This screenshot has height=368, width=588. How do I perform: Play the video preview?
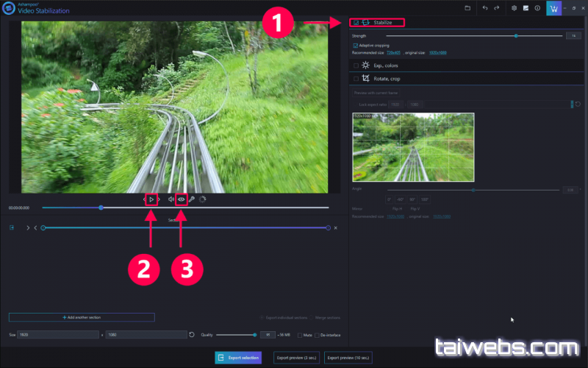pos(151,199)
